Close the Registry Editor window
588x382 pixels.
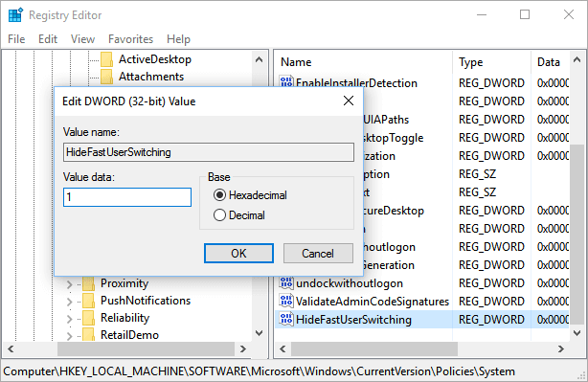(x=569, y=15)
